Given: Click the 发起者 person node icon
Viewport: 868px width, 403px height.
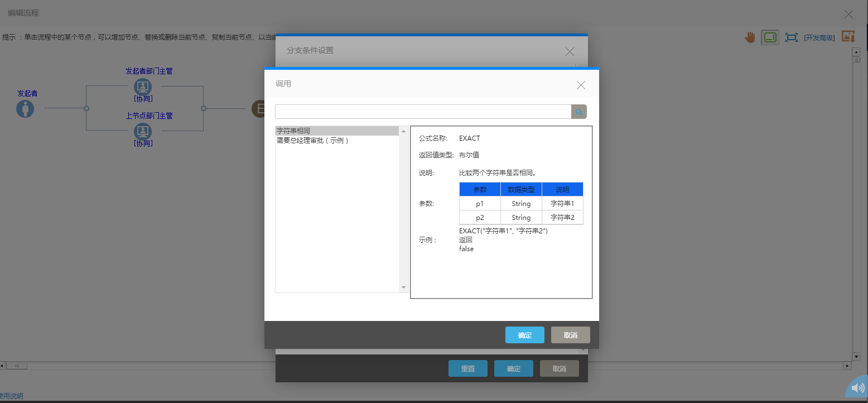Looking at the screenshot, I should [x=25, y=109].
